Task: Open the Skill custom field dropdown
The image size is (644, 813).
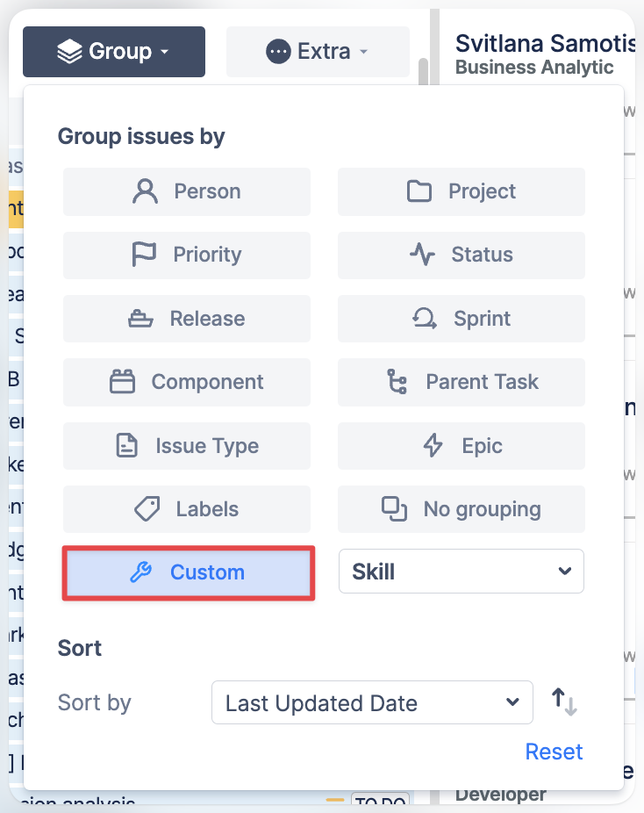Action: [462, 572]
